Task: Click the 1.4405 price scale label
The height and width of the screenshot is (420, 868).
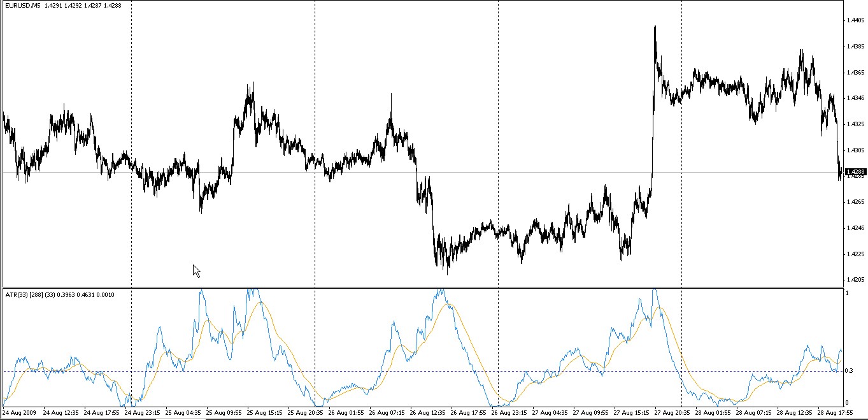Action: point(856,20)
